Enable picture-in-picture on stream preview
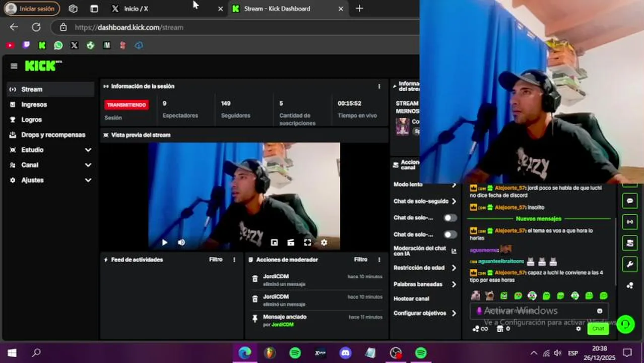 pos(274,243)
